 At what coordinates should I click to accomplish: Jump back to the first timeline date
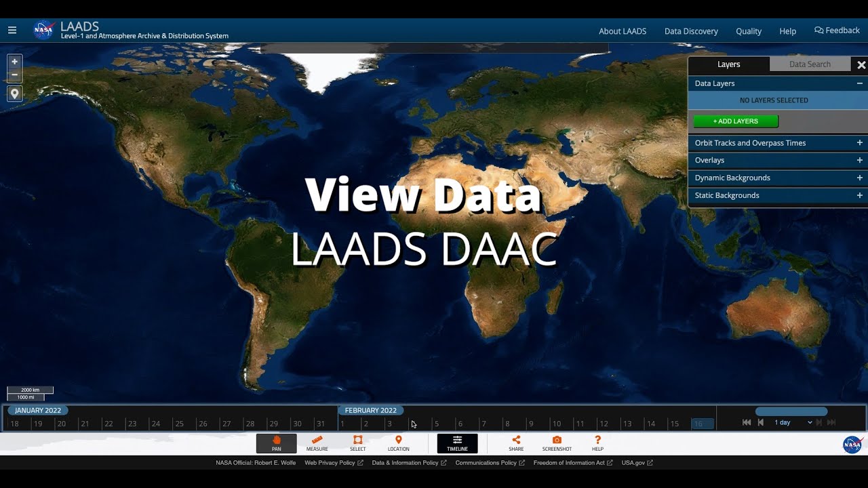[747, 422]
